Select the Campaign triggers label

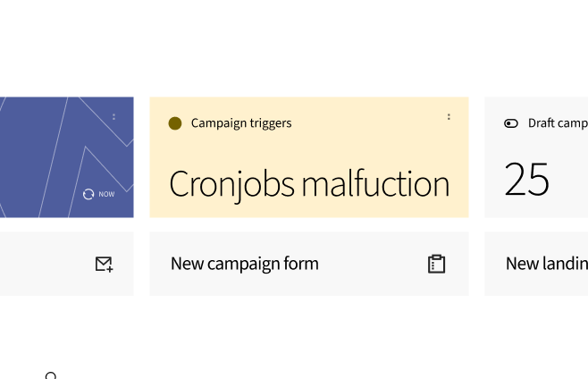coord(241,123)
